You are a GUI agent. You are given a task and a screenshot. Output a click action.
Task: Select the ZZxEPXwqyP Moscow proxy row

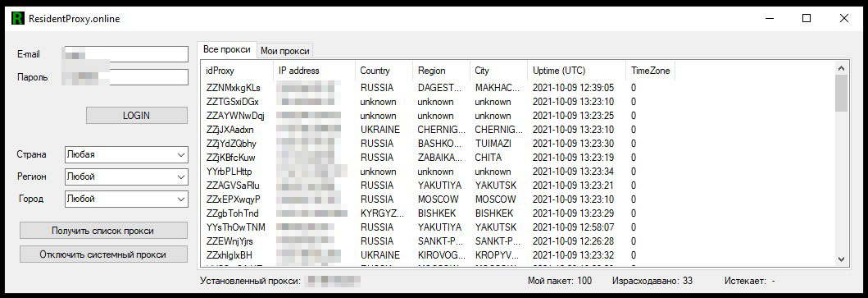click(x=517, y=199)
